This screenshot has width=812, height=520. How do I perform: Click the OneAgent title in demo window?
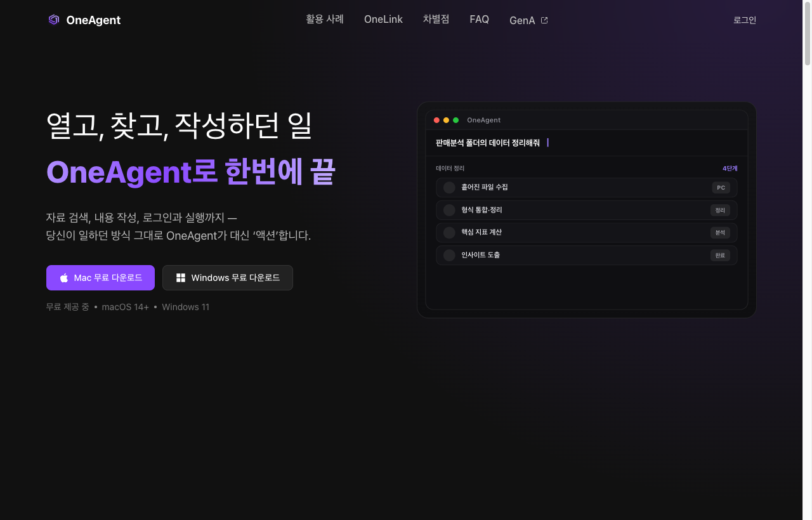coord(483,120)
